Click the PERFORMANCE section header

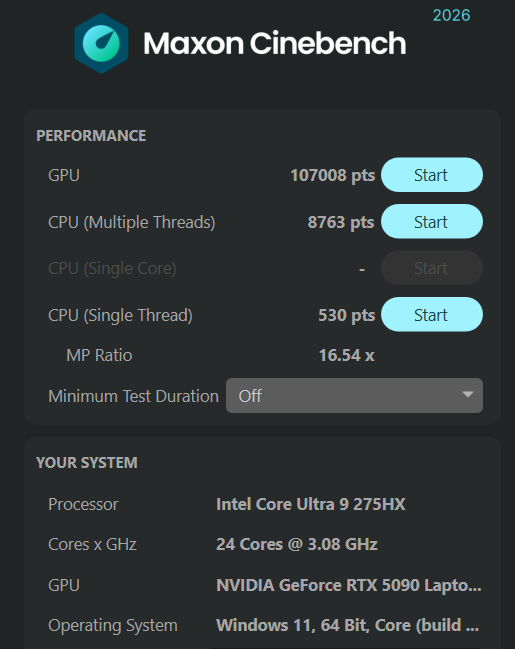[x=91, y=136]
